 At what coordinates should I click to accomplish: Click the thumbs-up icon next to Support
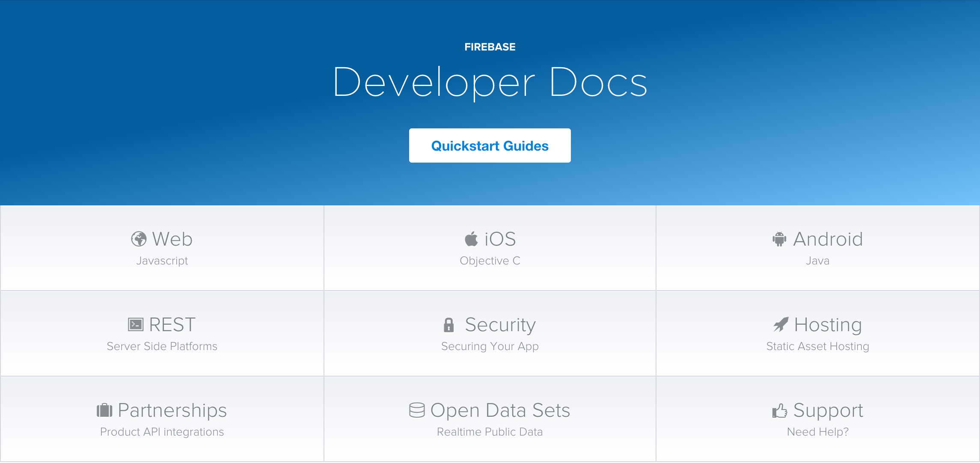click(x=779, y=410)
